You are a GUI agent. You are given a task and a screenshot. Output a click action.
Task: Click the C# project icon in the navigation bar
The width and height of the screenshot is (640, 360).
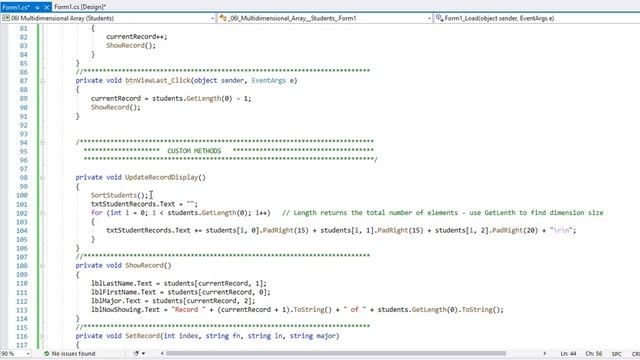click(6, 18)
